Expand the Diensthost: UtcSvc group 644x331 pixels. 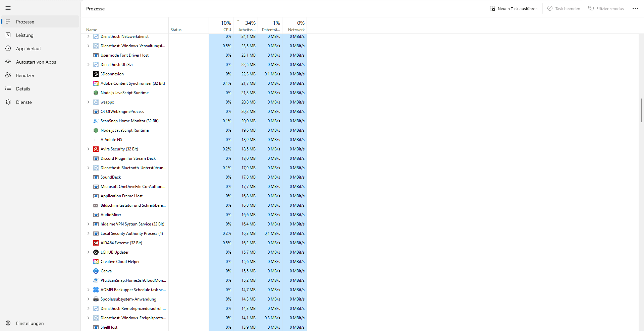[88, 65]
